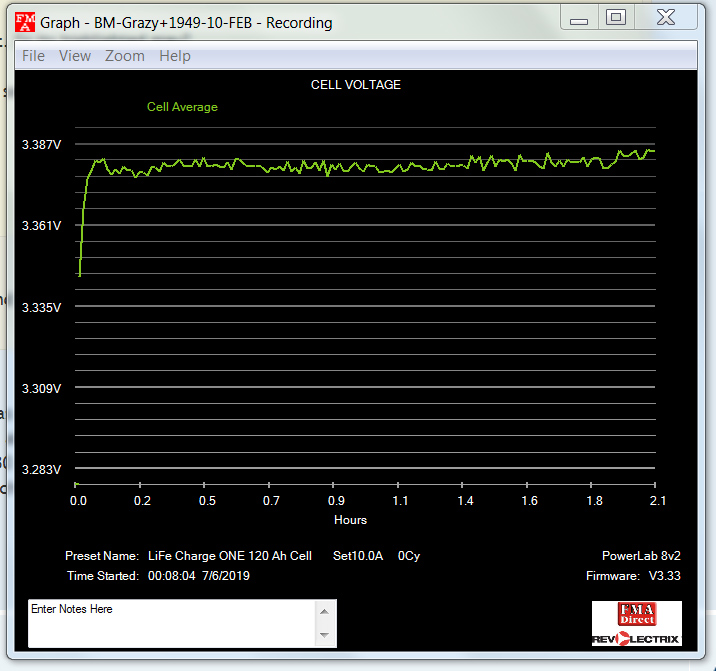This screenshot has height=671, width=716.
Task: Maximize the Graph window
Action: click(x=617, y=17)
